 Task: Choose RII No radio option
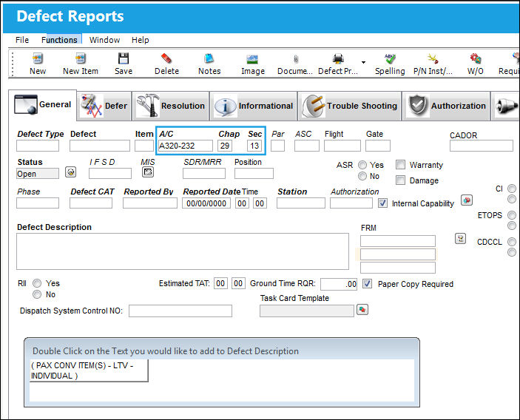[x=37, y=294]
